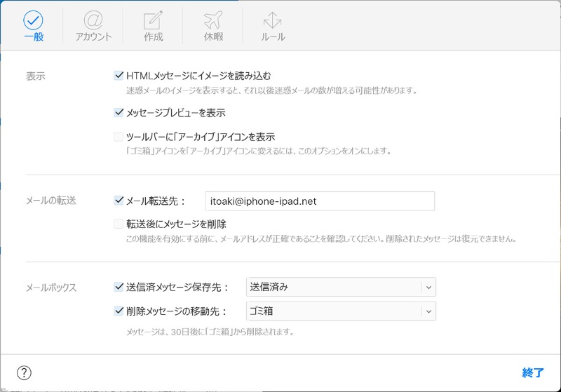Switch to the ルール tab label

272,37
